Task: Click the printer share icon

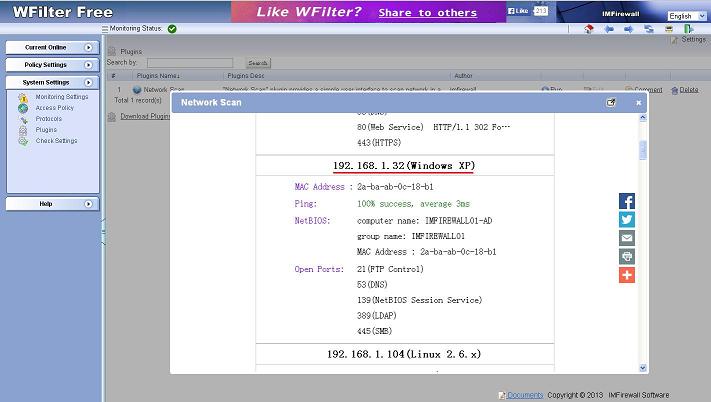Action: click(x=627, y=257)
